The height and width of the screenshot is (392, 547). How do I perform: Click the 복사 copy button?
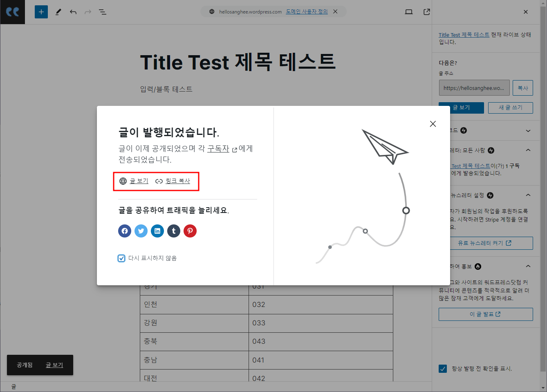point(523,88)
